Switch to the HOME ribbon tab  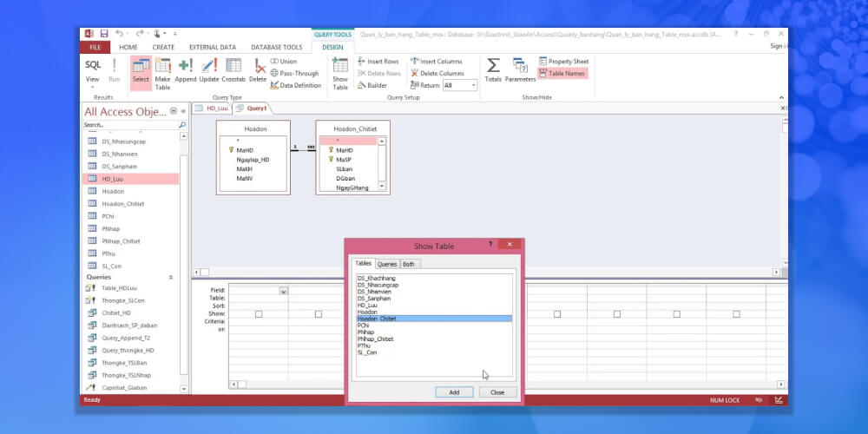click(x=128, y=47)
